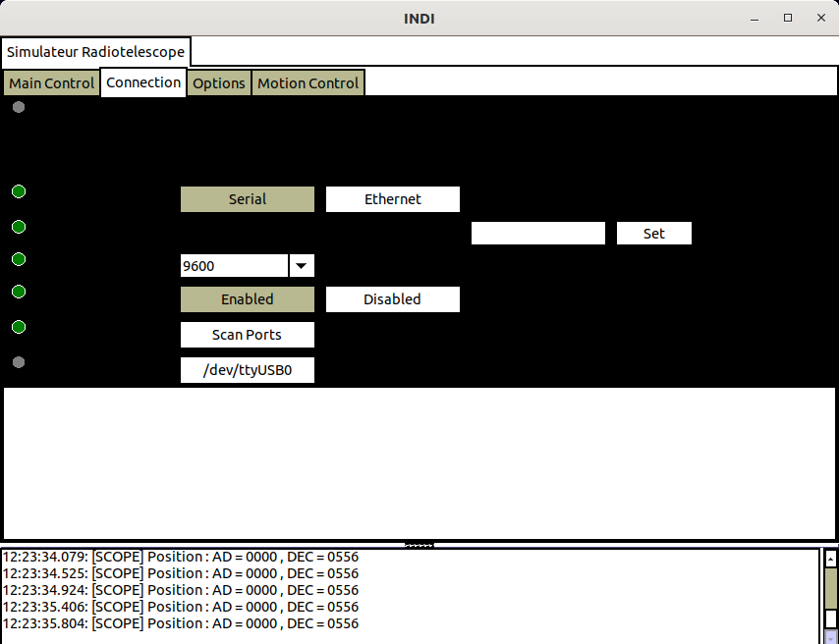
Task: Switch connection mode to Ethernet
Action: coord(392,199)
